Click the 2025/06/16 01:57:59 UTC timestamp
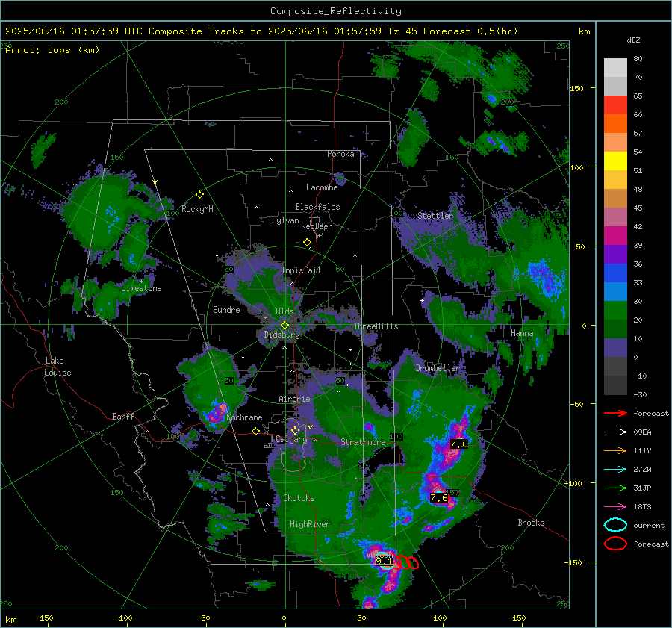 point(74,31)
